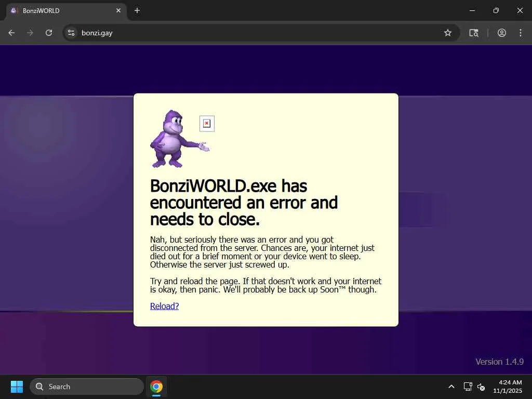Open the Windows Start menu
Image resolution: width=532 pixels, height=399 pixels.
17,387
